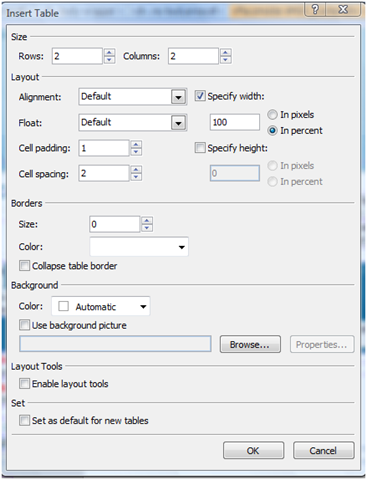Increase Rows value with up arrow

(109, 52)
